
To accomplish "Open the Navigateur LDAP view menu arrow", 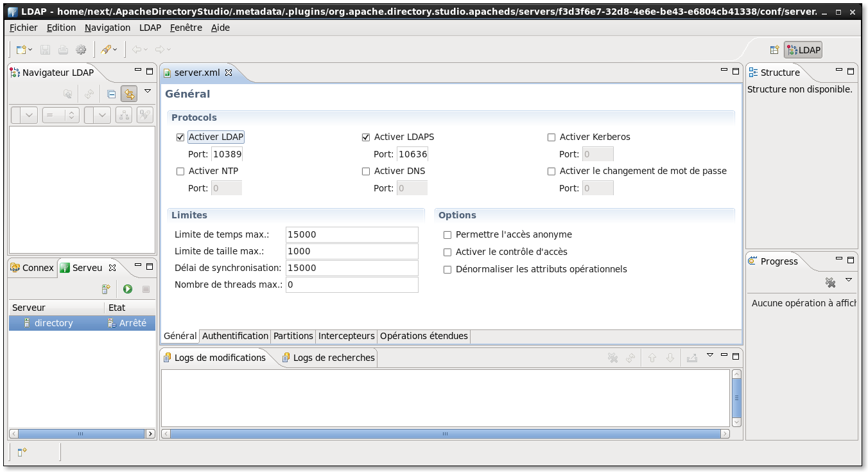I will tap(148, 91).
